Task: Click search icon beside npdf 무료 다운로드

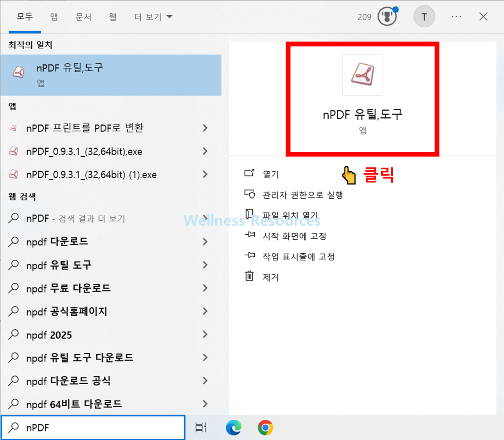Action: [x=14, y=288]
